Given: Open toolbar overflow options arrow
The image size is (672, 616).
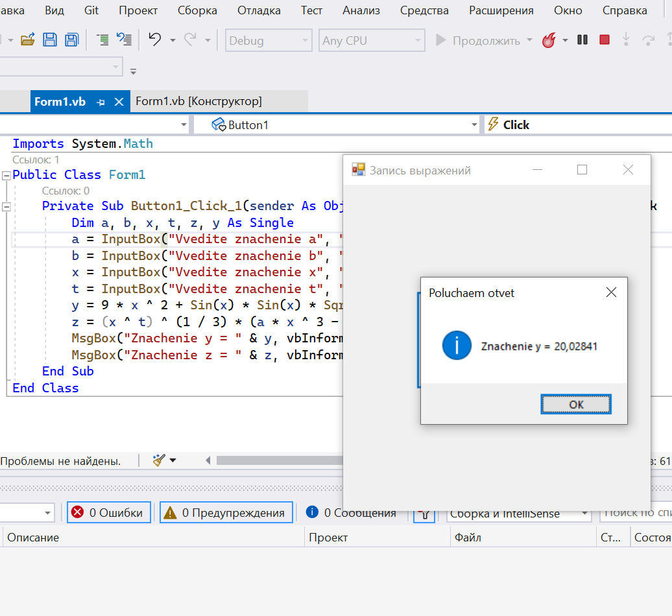Looking at the screenshot, I should click(133, 71).
